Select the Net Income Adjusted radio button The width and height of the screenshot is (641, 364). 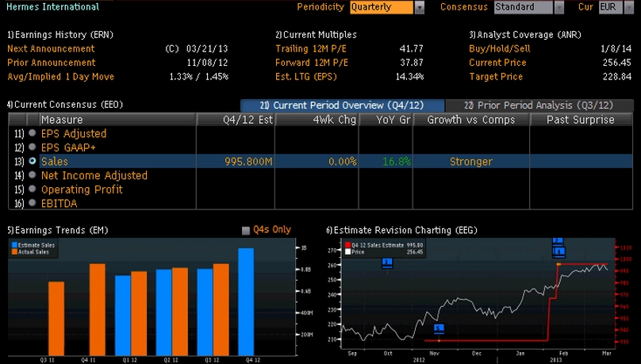[x=33, y=174]
